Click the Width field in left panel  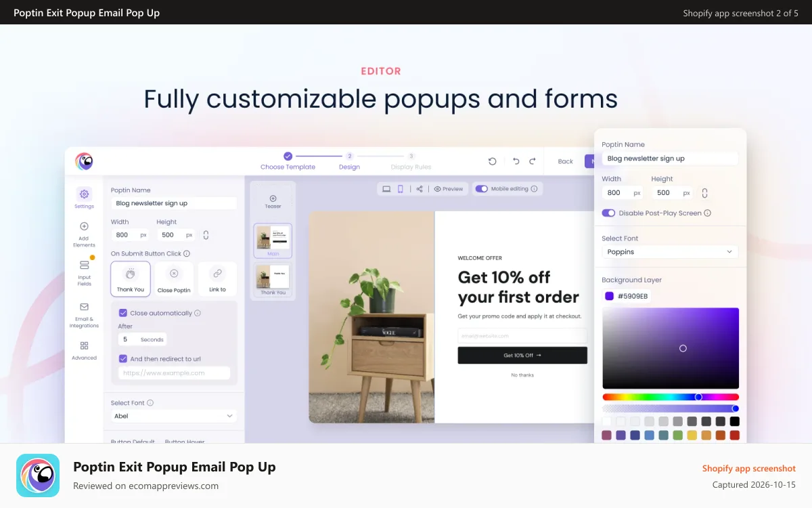(x=131, y=235)
